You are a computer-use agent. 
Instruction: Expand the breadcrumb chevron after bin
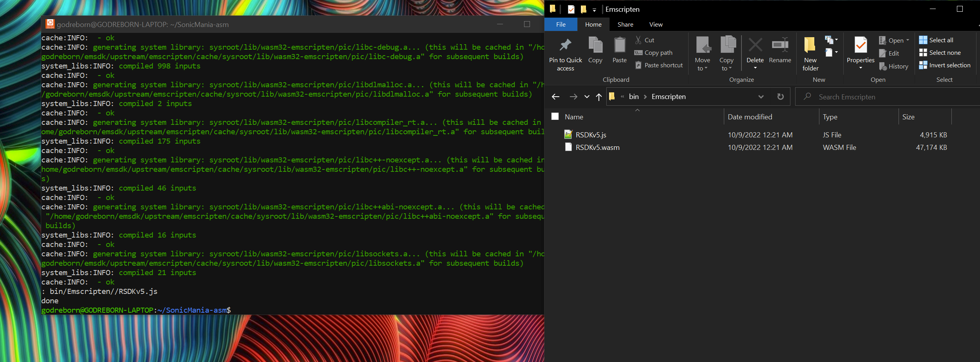coord(645,97)
